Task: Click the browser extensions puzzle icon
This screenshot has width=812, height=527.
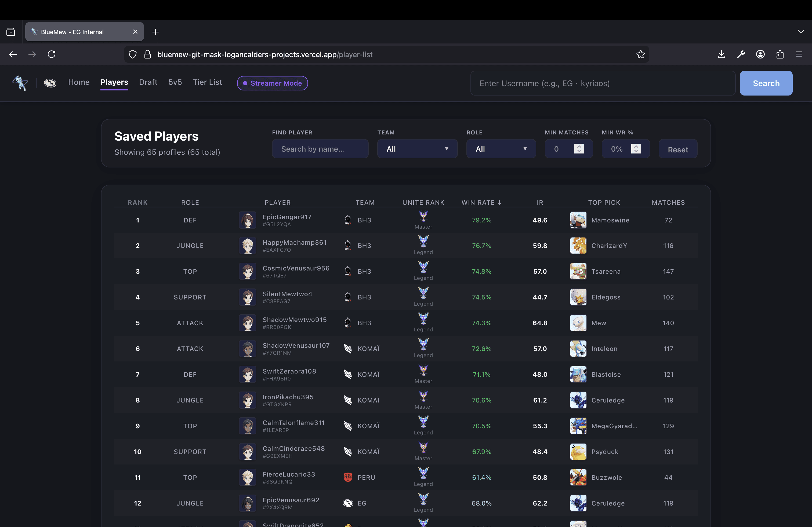Action: click(780, 54)
